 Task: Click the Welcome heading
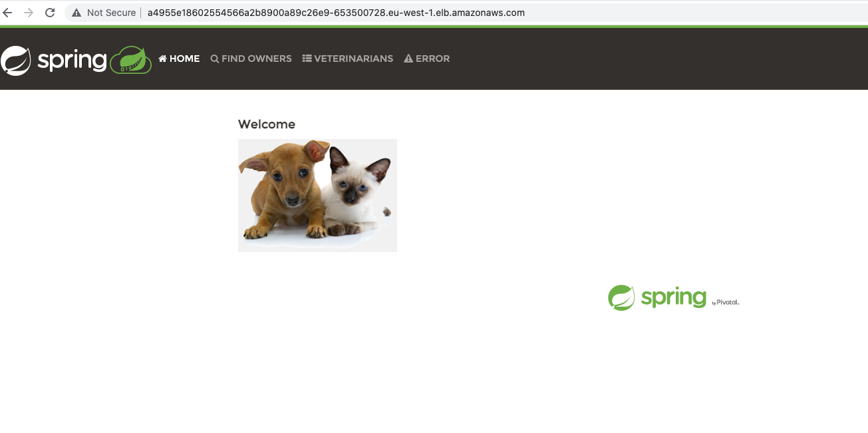click(267, 124)
